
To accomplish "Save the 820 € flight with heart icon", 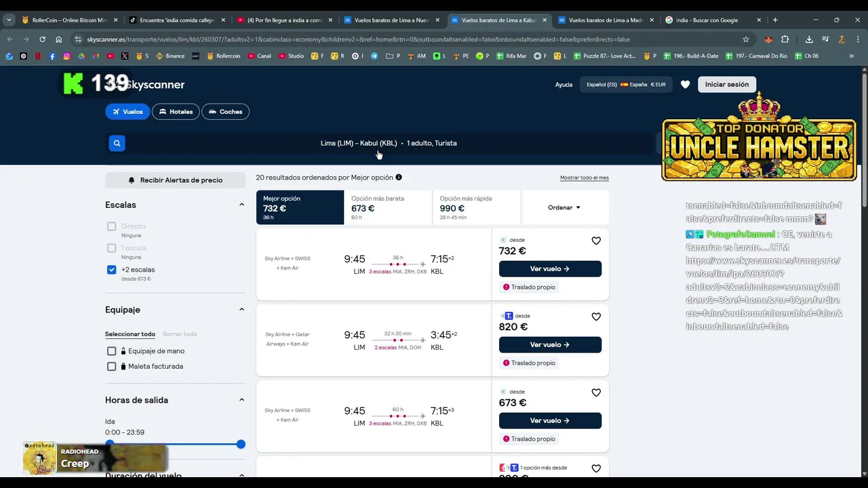I will (596, 317).
